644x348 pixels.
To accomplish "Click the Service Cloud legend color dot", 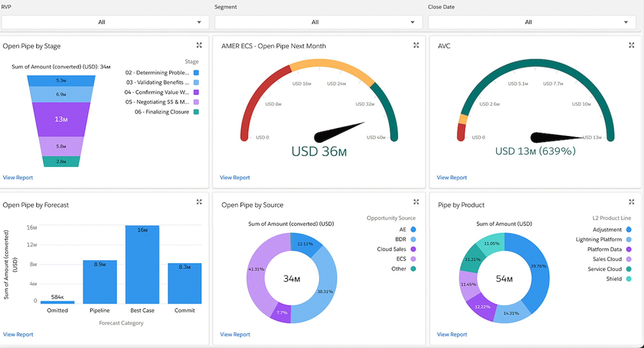I will [x=629, y=269].
